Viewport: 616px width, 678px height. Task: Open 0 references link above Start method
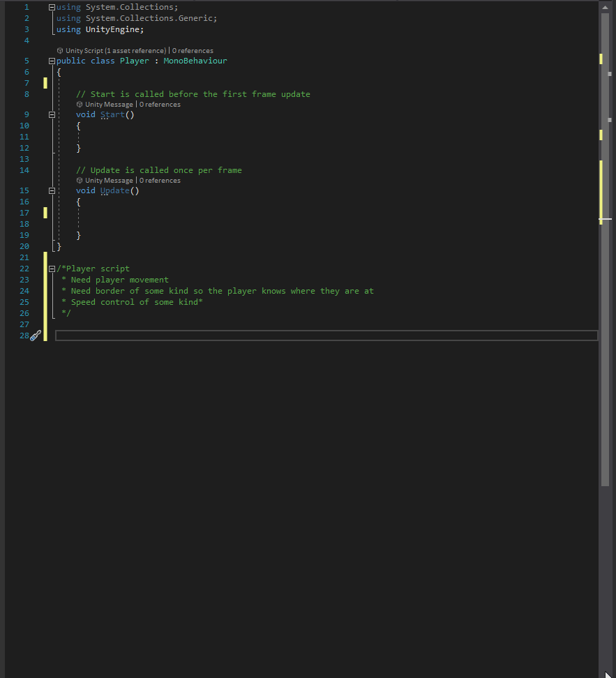(160, 104)
